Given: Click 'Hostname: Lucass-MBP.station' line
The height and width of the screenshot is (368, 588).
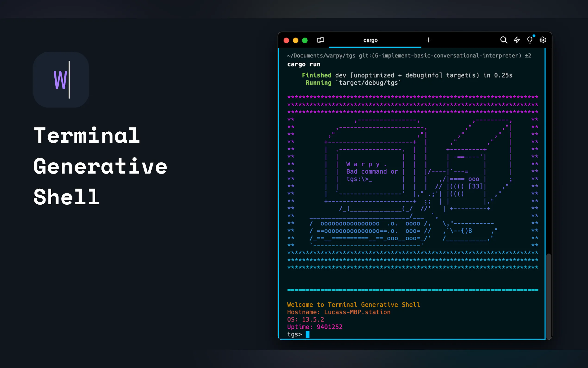Looking at the screenshot, I should 339,312.
